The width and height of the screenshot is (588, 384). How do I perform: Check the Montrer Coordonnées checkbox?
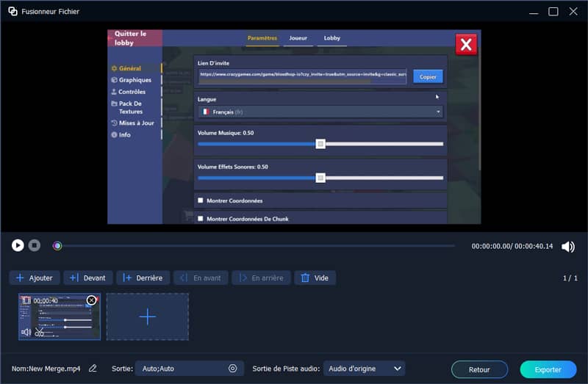(x=201, y=200)
